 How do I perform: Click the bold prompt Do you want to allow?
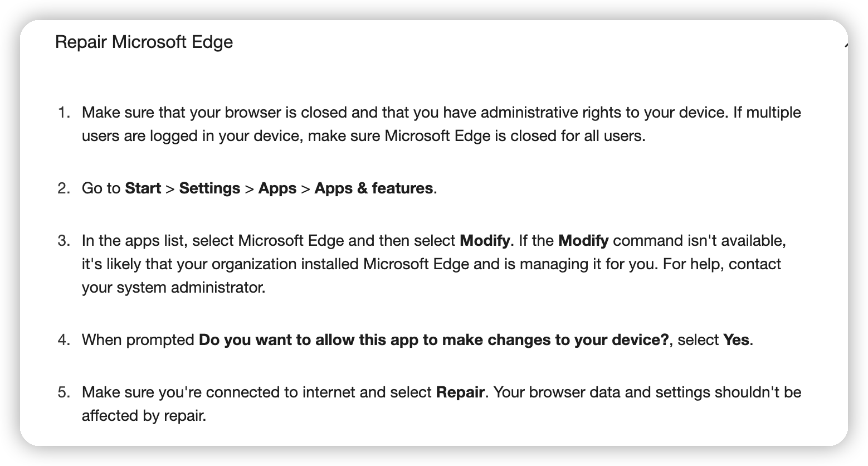click(434, 340)
